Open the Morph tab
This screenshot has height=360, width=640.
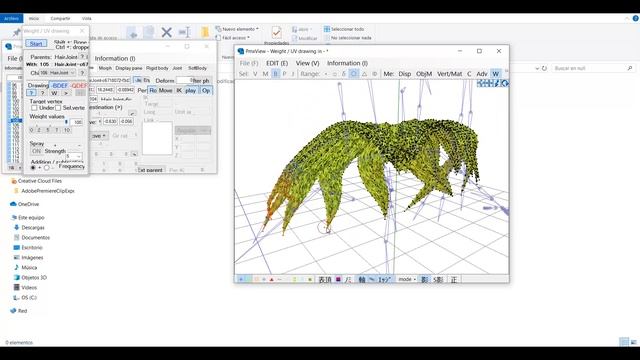pyautogui.click(x=105, y=68)
